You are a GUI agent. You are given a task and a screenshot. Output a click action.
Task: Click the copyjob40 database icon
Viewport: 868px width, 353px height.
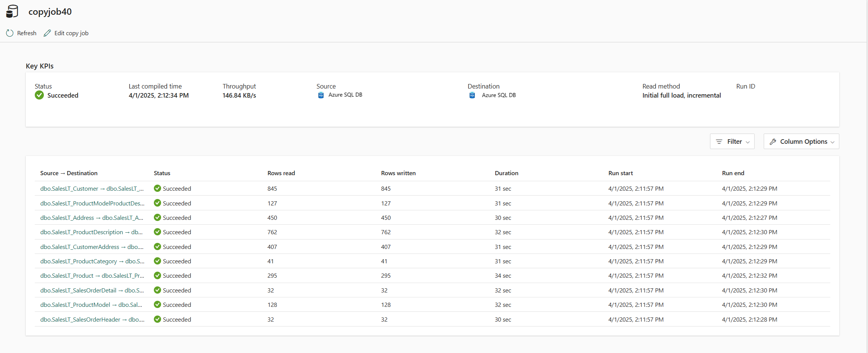[x=12, y=11]
